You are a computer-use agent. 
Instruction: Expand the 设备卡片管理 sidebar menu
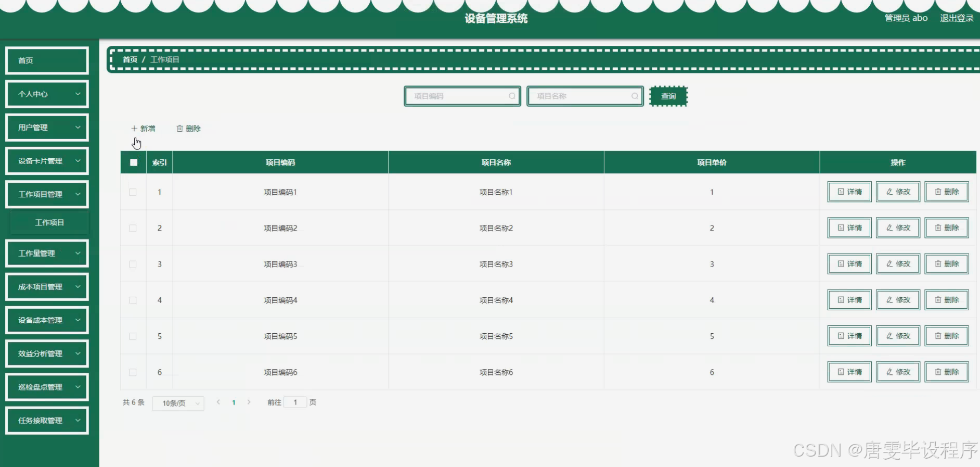(47, 161)
